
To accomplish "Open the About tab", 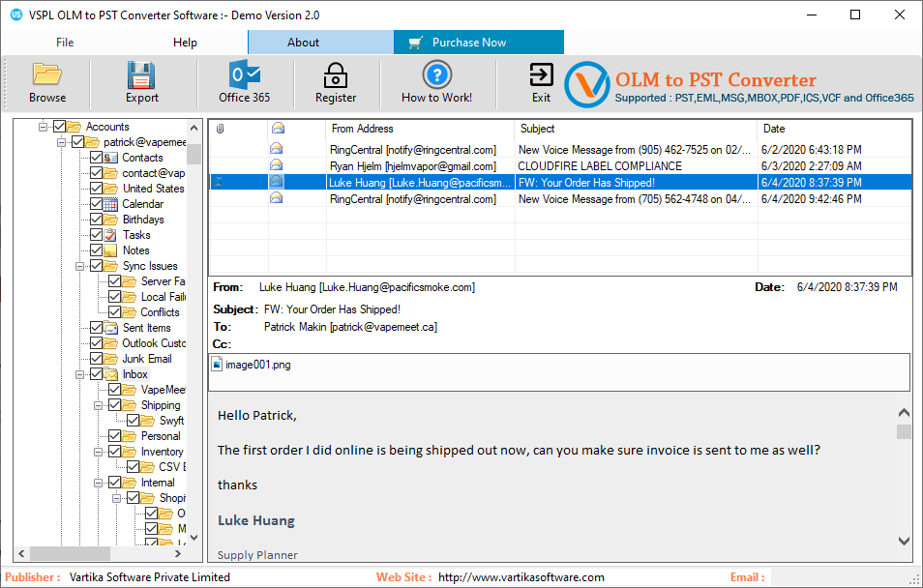I will point(321,43).
